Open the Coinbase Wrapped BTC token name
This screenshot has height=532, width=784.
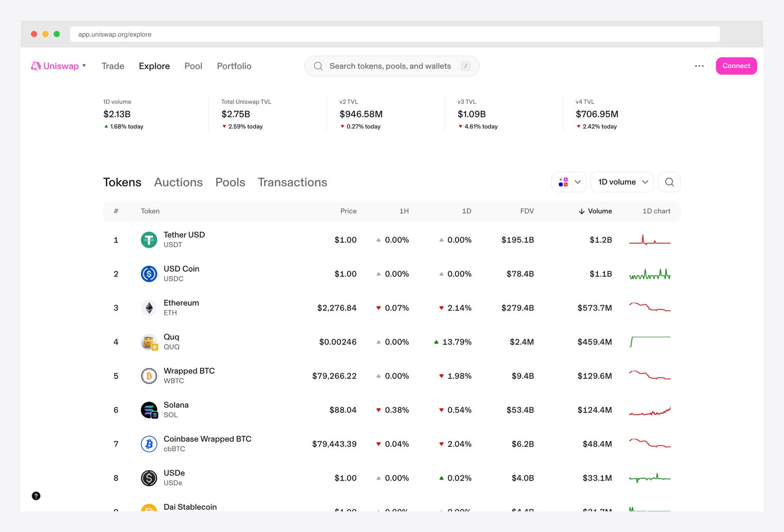tap(207, 439)
